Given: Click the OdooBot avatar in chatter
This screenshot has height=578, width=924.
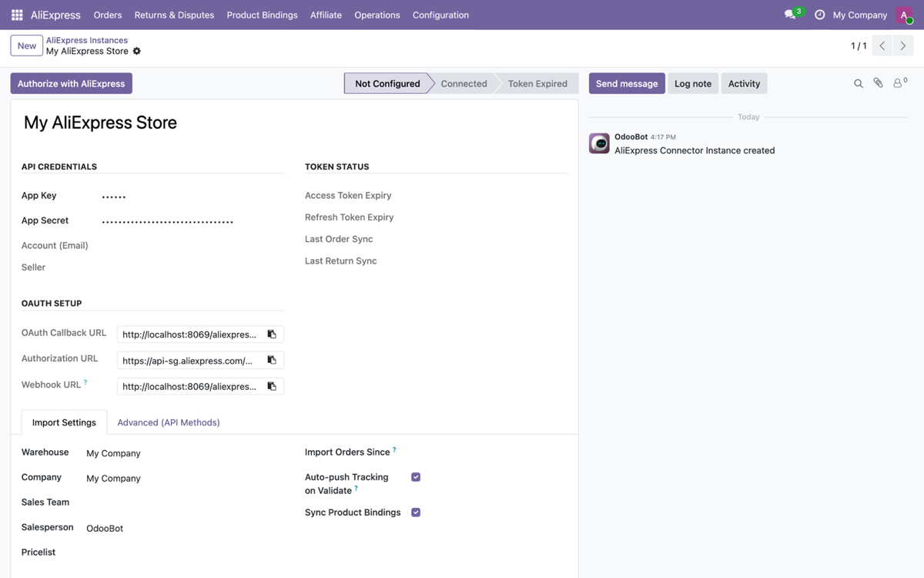Looking at the screenshot, I should (599, 143).
